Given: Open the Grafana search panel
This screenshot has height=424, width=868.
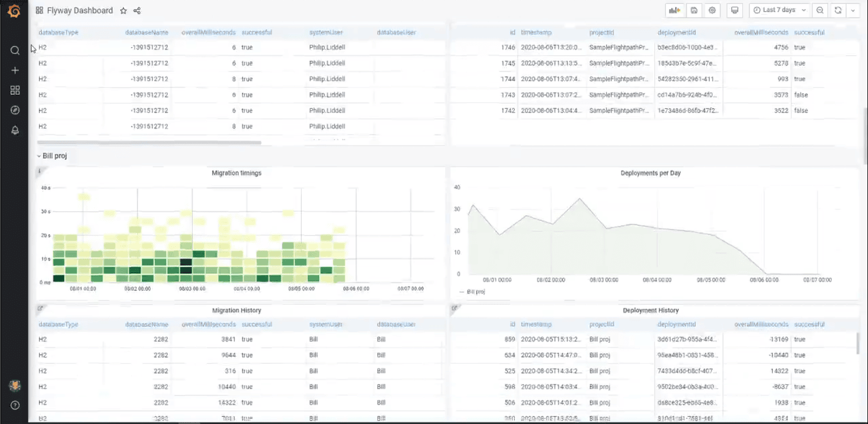Looking at the screenshot, I should 15,50.
